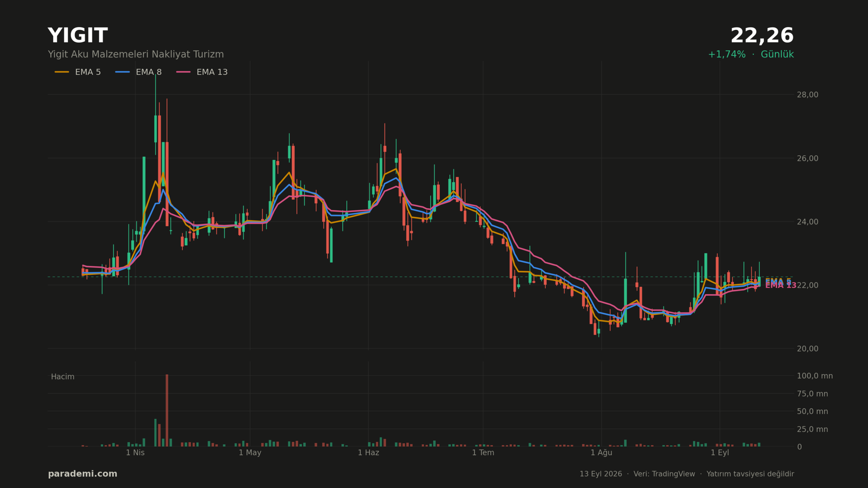This screenshot has width=868, height=488.
Task: Click the 1 Ağu date axis label
Action: (601, 453)
